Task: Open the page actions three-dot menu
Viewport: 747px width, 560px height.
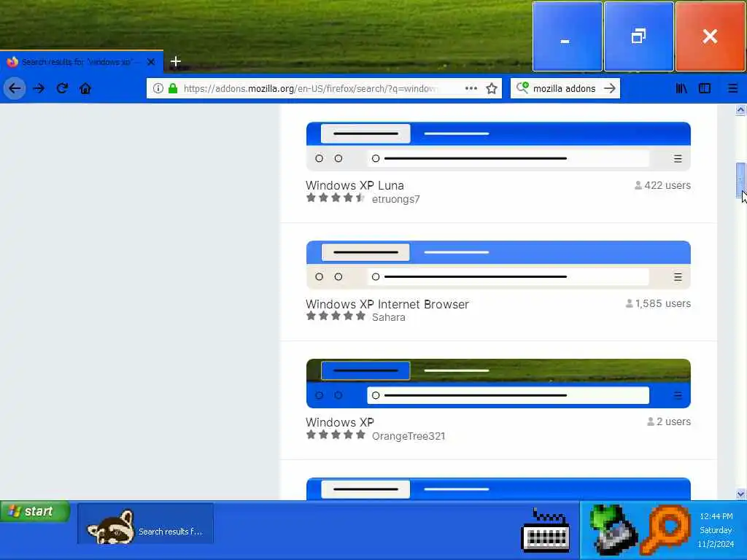Action: (x=471, y=88)
